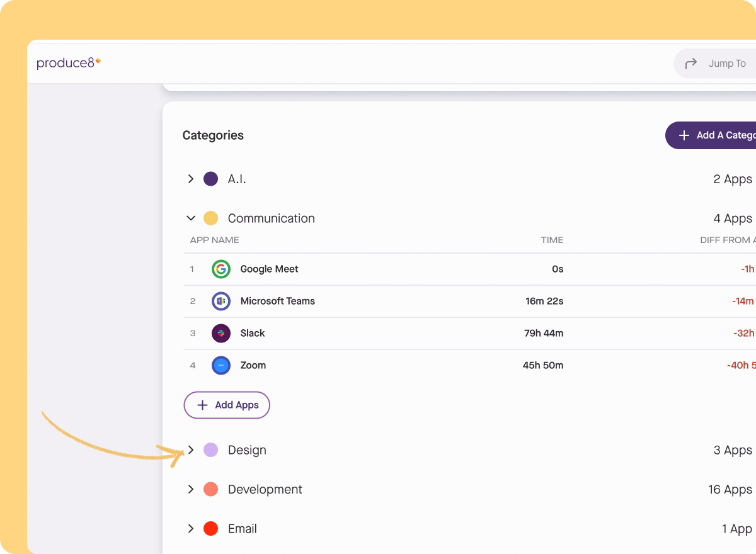The width and height of the screenshot is (756, 554).
Task: Click the Email red color dot
Action: 211,529
